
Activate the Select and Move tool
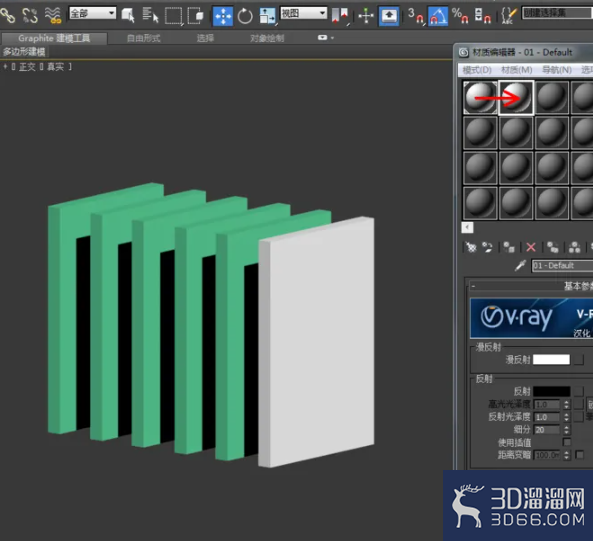click(223, 16)
